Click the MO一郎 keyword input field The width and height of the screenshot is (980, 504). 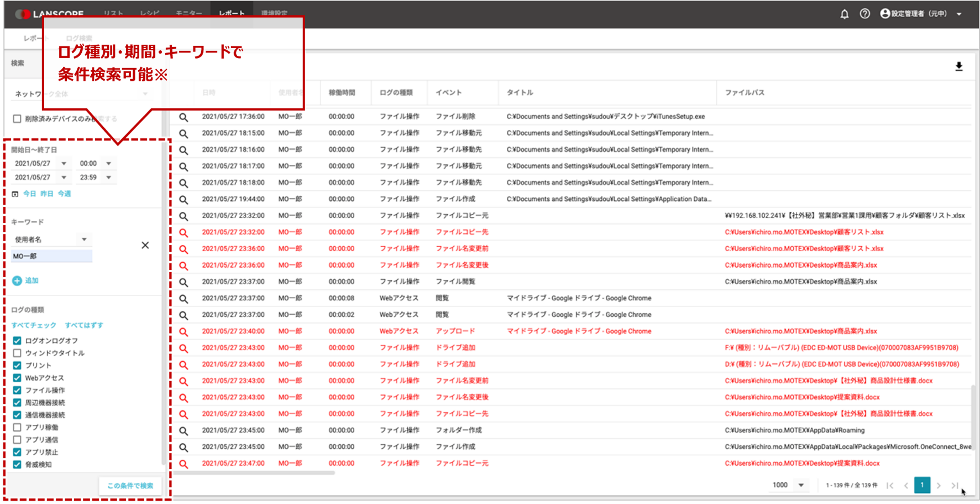51,256
